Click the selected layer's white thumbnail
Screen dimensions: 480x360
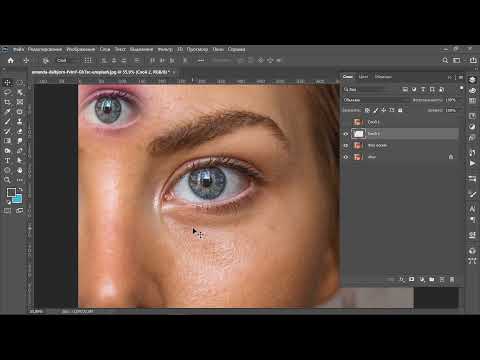358,134
